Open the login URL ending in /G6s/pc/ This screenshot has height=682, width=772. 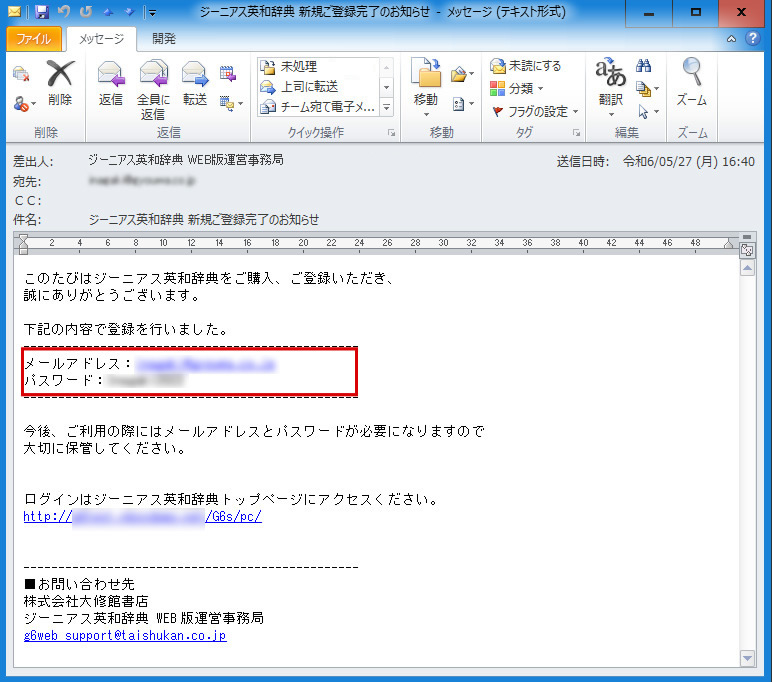point(143,517)
